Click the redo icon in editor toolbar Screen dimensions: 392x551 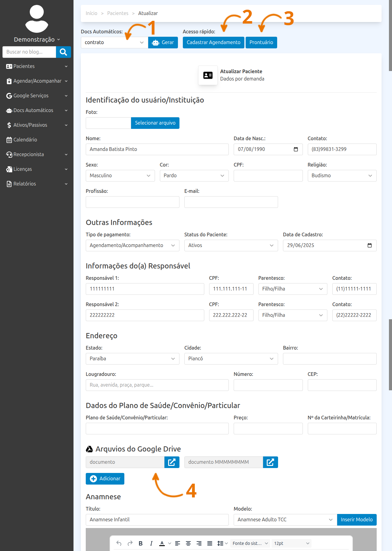tap(130, 543)
